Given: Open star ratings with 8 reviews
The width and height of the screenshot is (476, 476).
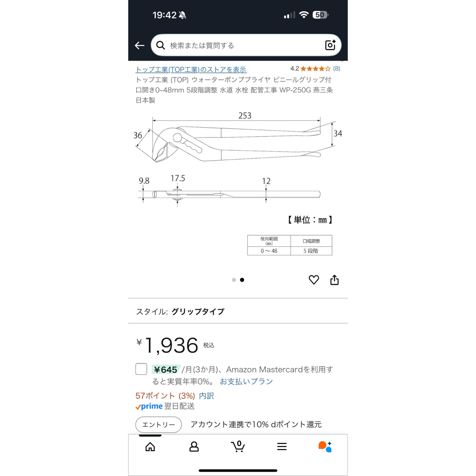Looking at the screenshot, I should (x=315, y=69).
